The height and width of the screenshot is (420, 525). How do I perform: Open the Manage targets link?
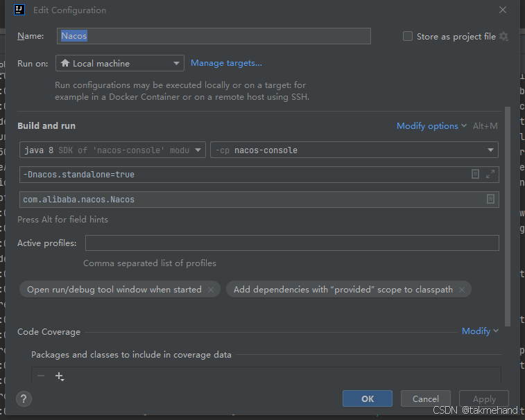click(x=226, y=63)
